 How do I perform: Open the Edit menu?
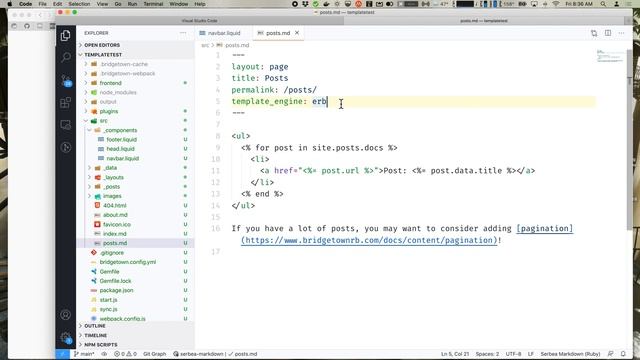pyautogui.click(x=58, y=4)
